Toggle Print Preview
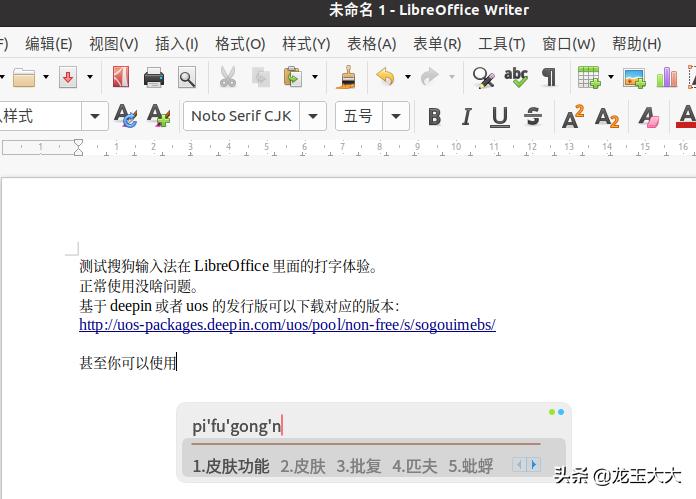696x499 pixels. 187,78
